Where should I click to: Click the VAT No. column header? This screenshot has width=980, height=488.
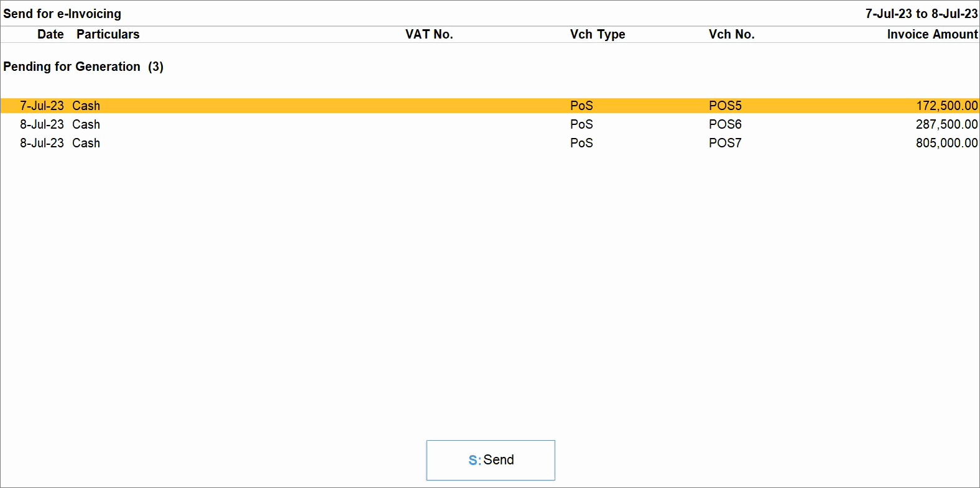pos(429,34)
